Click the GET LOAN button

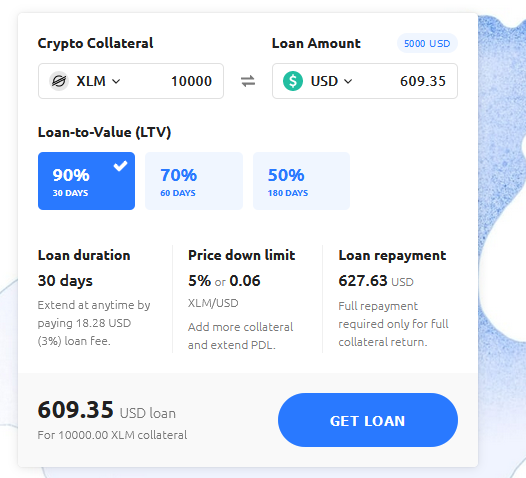368,420
